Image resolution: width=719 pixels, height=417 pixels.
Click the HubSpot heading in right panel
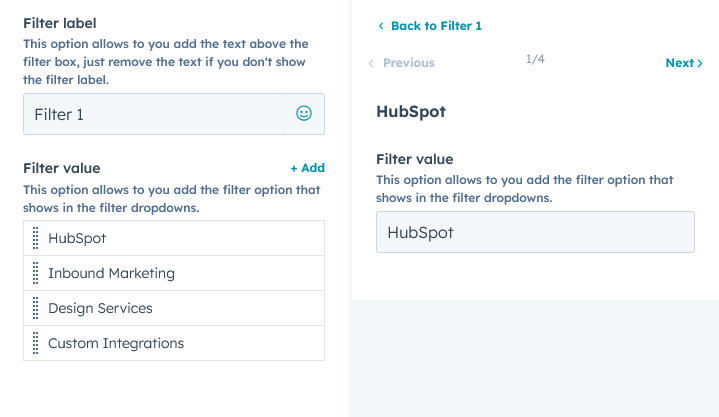410,111
